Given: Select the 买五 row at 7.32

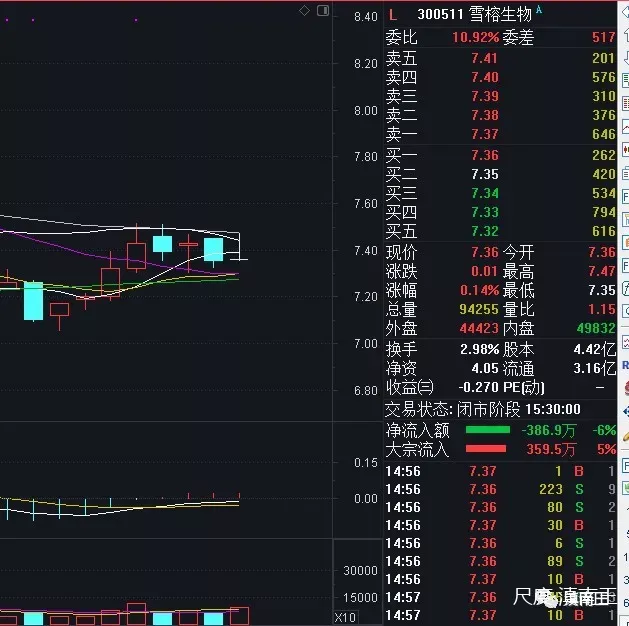Looking at the screenshot, I should (500, 231).
